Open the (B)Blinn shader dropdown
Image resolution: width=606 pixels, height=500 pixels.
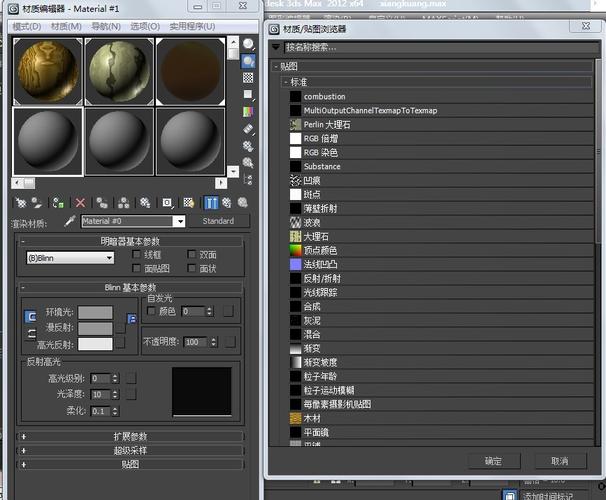(70, 257)
